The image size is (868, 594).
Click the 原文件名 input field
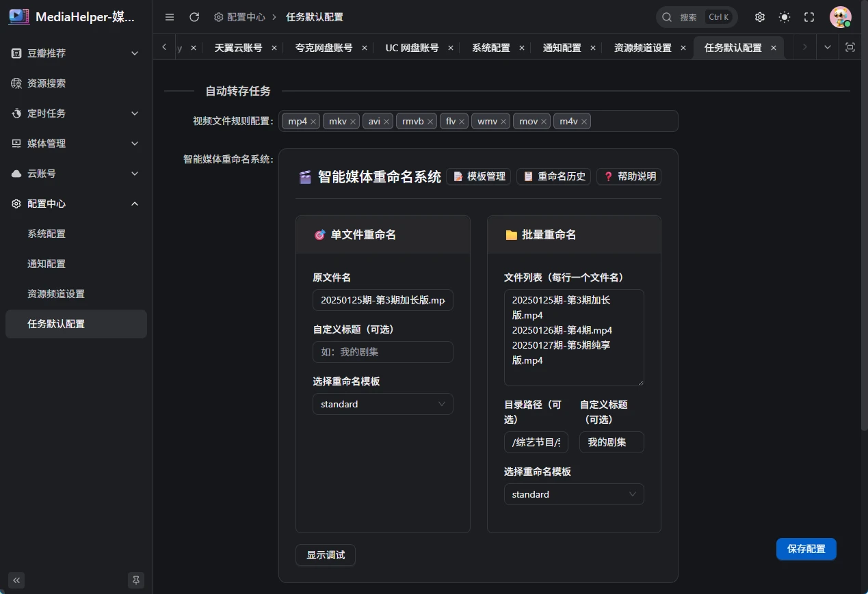[382, 300]
